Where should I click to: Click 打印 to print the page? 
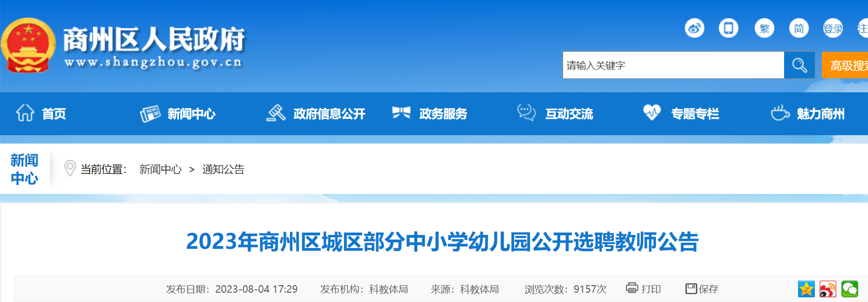[x=651, y=289]
